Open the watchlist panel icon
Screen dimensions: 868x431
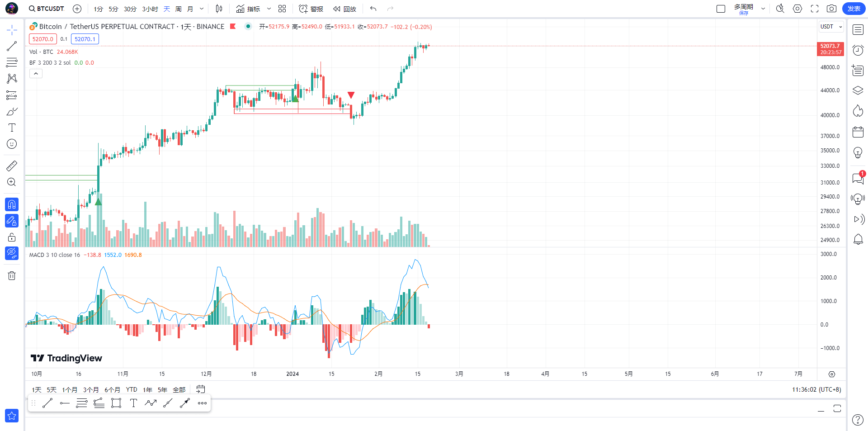coord(858,30)
